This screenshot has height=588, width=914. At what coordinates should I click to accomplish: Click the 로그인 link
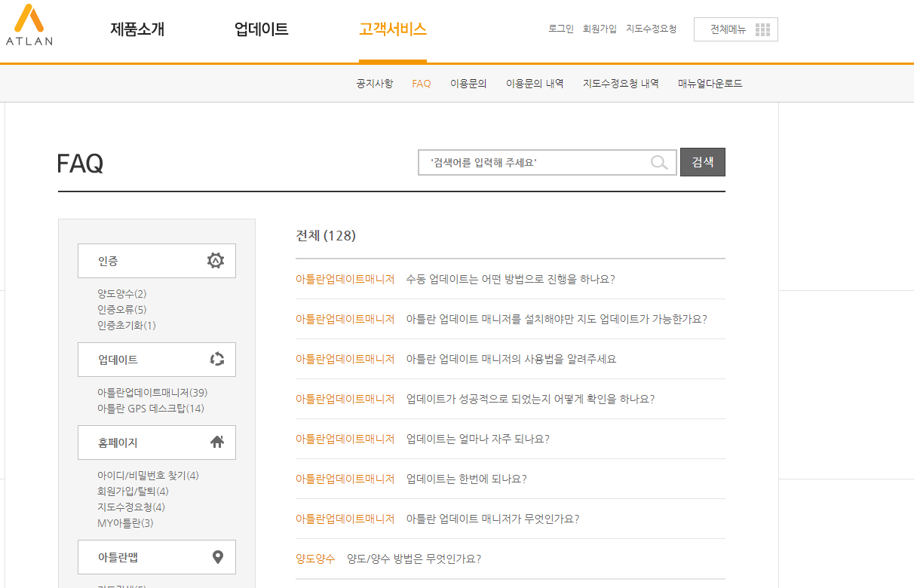coord(561,29)
